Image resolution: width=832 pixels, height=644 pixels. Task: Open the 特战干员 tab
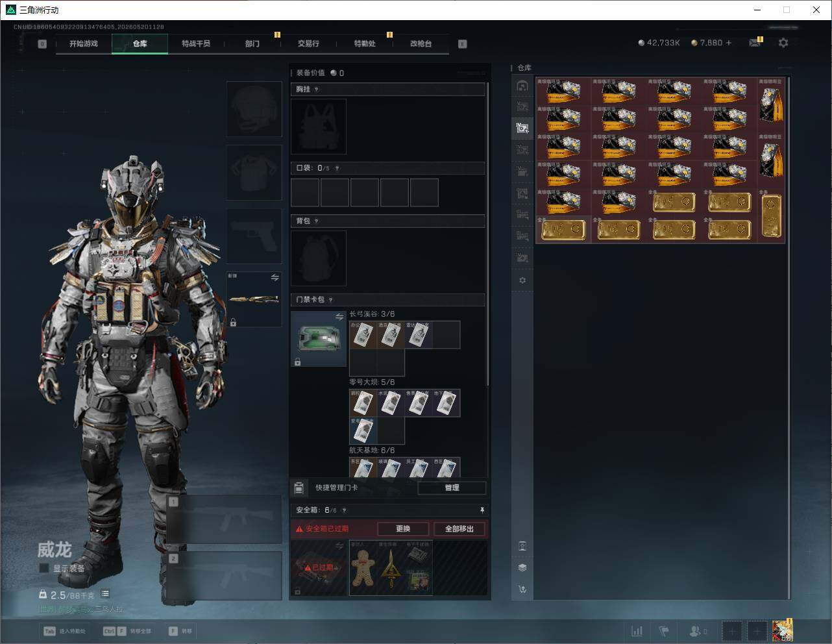[196, 43]
